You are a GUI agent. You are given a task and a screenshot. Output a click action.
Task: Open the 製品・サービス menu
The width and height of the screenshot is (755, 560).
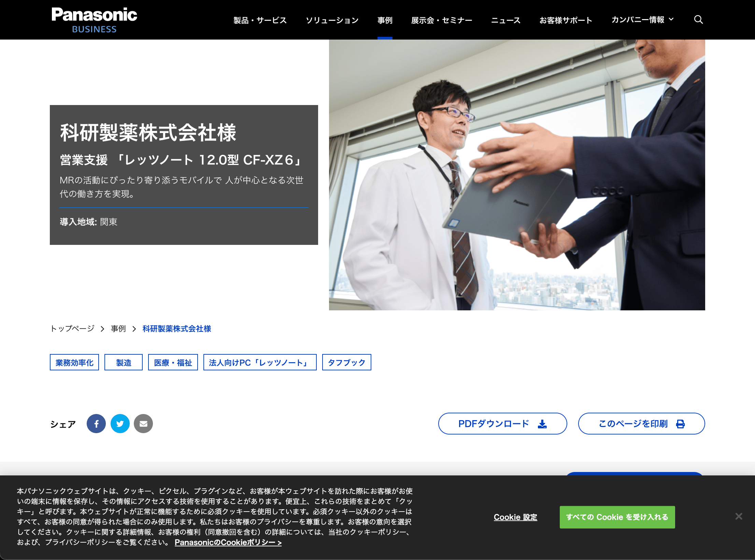coord(260,20)
